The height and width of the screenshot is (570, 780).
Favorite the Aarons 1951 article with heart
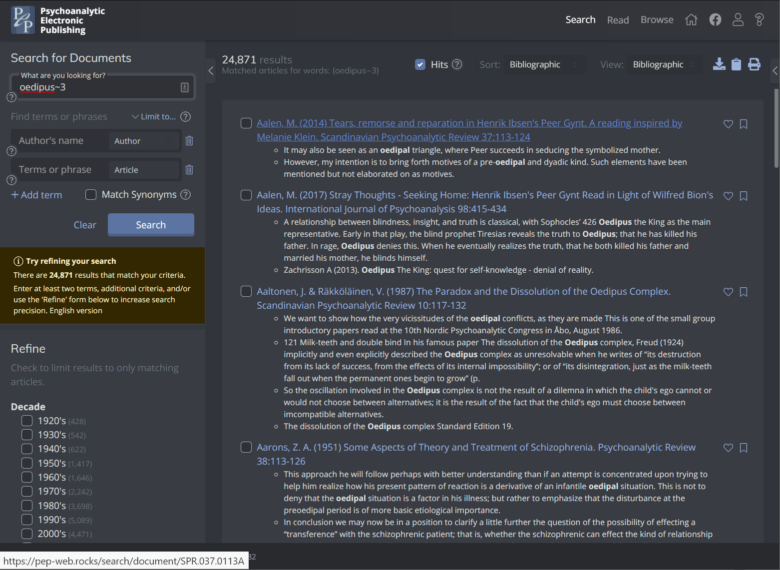point(728,447)
